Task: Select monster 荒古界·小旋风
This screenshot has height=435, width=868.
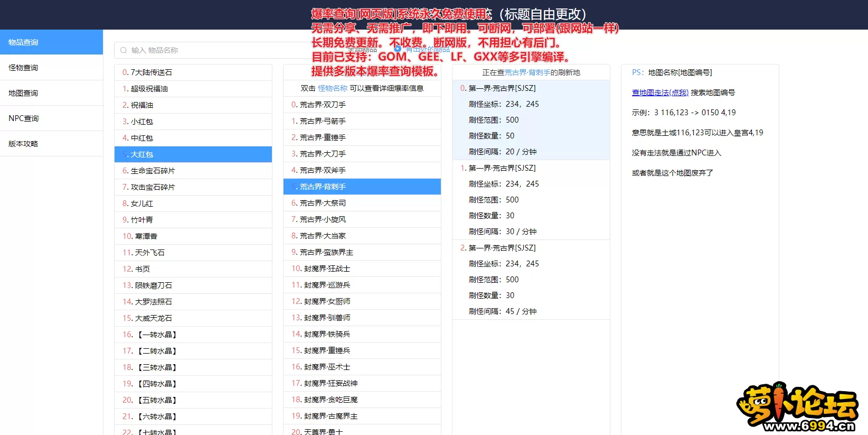Action: [362, 219]
